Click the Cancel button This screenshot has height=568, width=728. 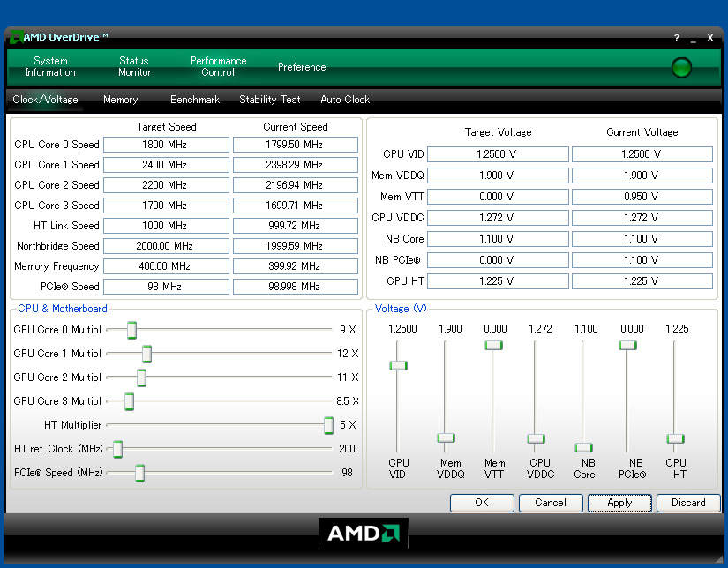(x=551, y=503)
